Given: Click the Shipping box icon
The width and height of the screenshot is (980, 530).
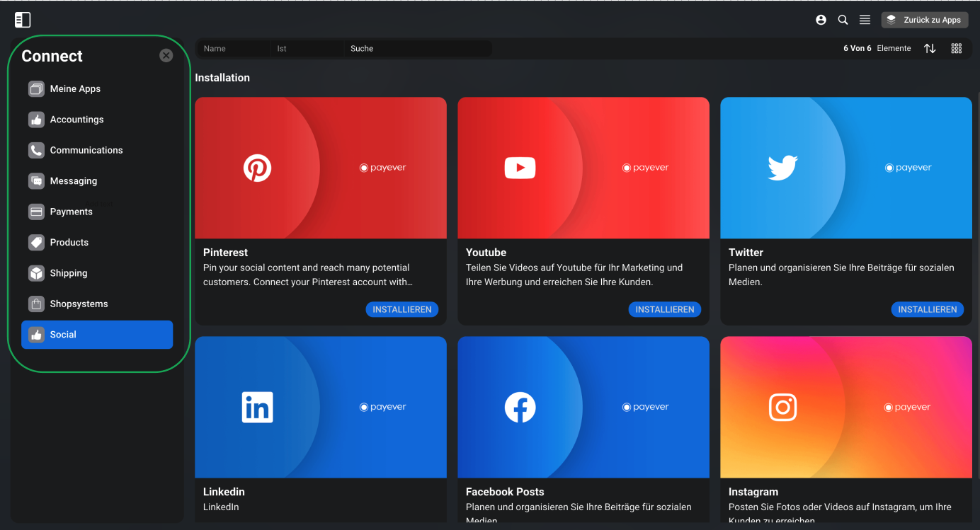Looking at the screenshot, I should point(36,273).
